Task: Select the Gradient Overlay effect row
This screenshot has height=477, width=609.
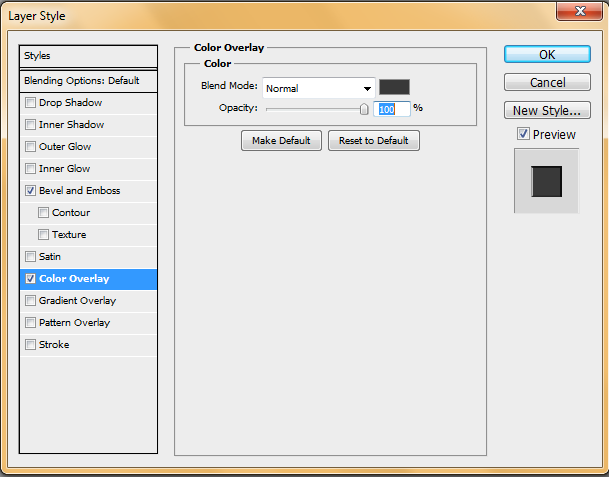Action: click(x=78, y=301)
